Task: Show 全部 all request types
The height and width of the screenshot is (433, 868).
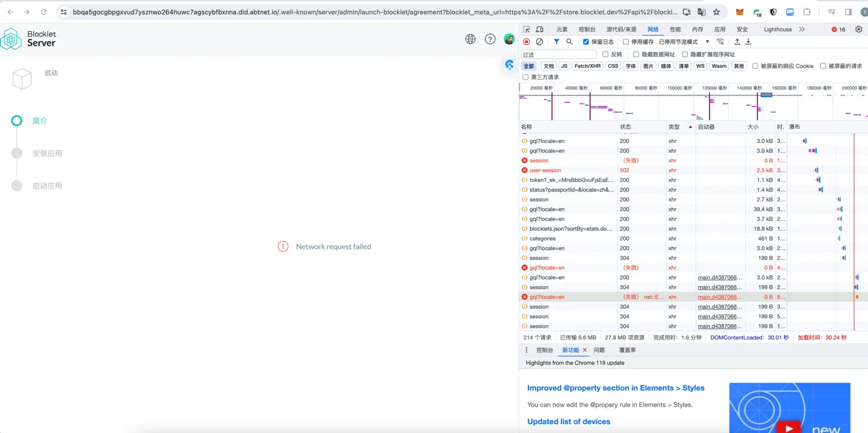Action: (x=528, y=66)
